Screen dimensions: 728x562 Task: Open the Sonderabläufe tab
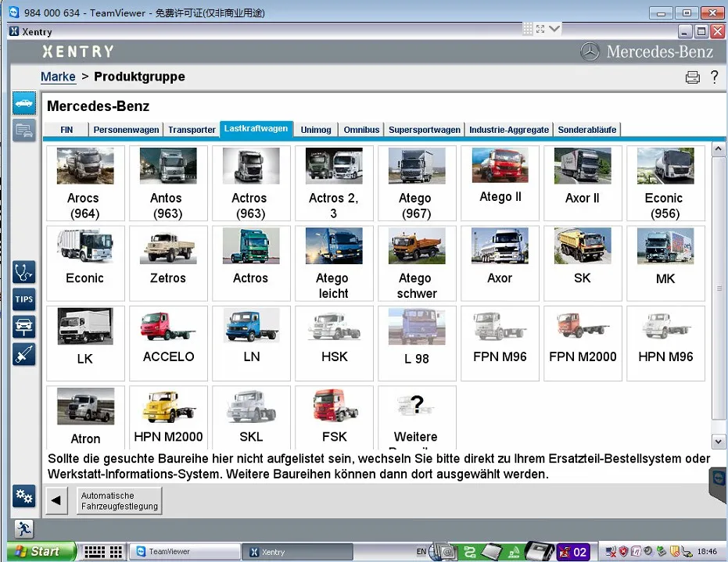point(586,130)
